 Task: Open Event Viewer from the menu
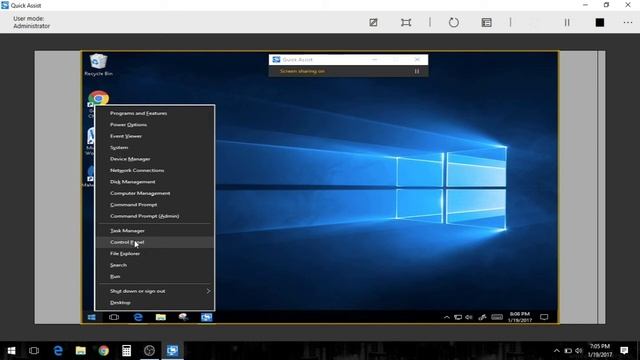155,136
